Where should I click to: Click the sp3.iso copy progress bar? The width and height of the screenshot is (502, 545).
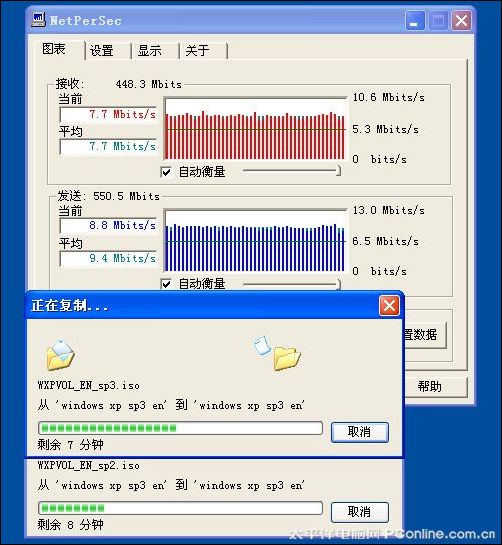(180, 428)
